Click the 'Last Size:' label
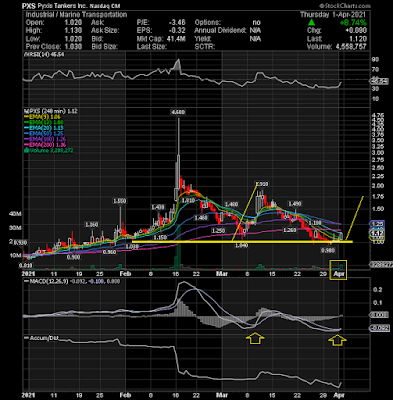Image resolution: width=393 pixels, height=400 pixels. [x=151, y=47]
